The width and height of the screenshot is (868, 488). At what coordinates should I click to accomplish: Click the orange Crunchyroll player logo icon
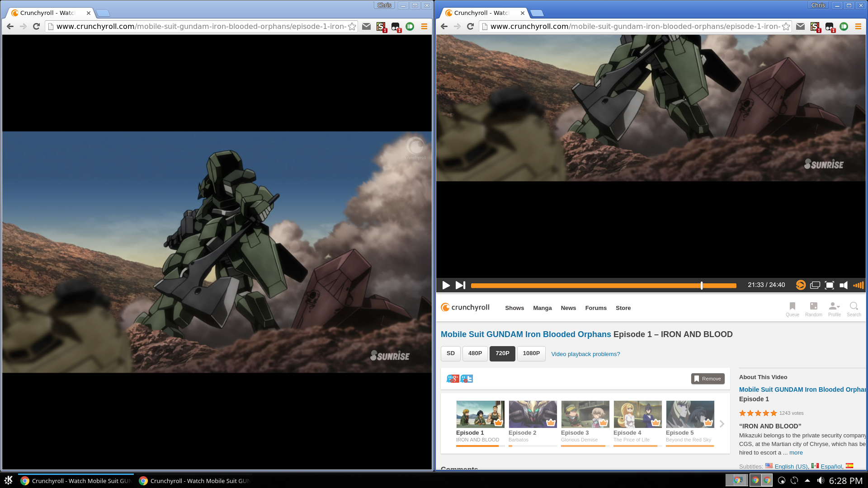point(800,285)
